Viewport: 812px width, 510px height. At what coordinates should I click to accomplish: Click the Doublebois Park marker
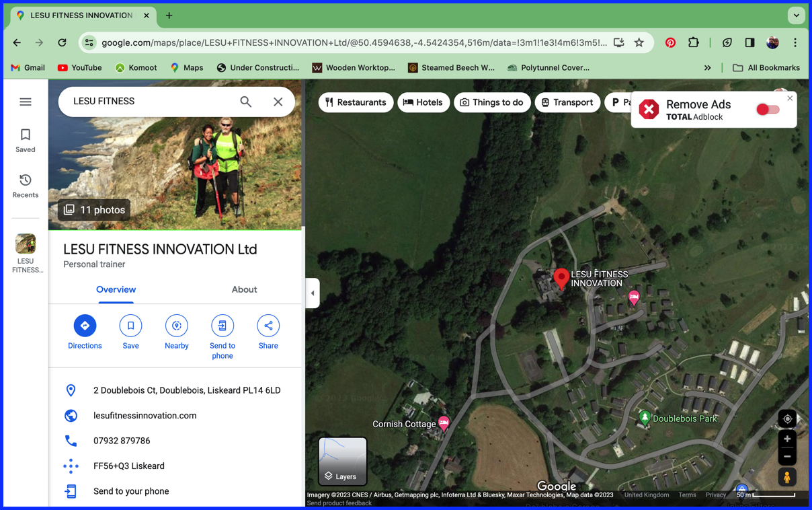[x=645, y=418]
